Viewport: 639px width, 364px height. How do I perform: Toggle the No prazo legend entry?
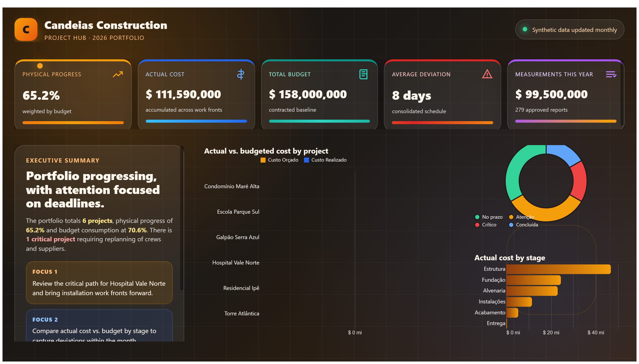pos(488,217)
